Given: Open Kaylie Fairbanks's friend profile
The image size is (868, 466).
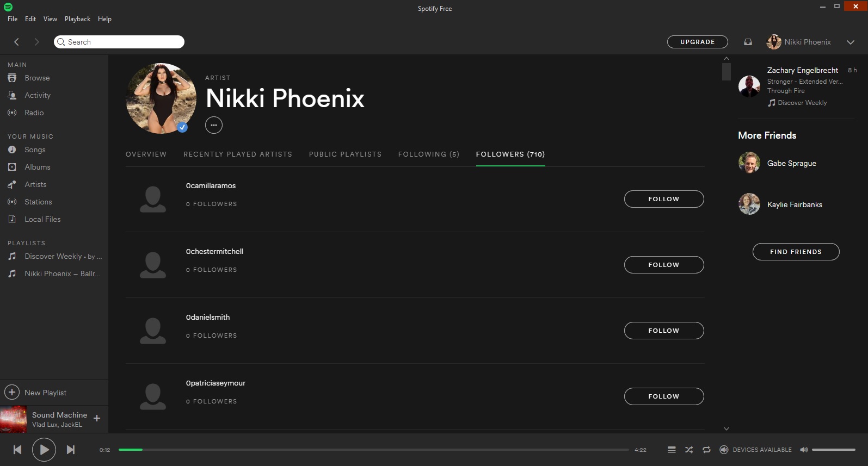Looking at the screenshot, I should (x=795, y=204).
